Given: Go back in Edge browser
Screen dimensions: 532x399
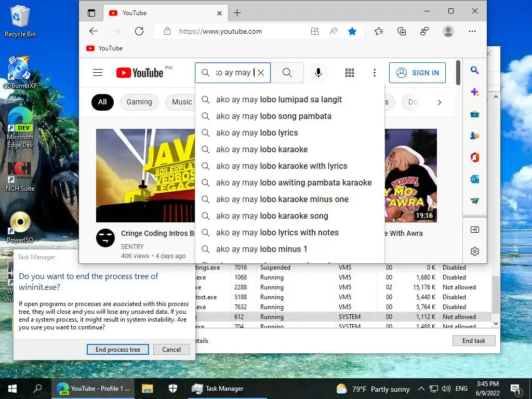Looking at the screenshot, I should 94,31.
